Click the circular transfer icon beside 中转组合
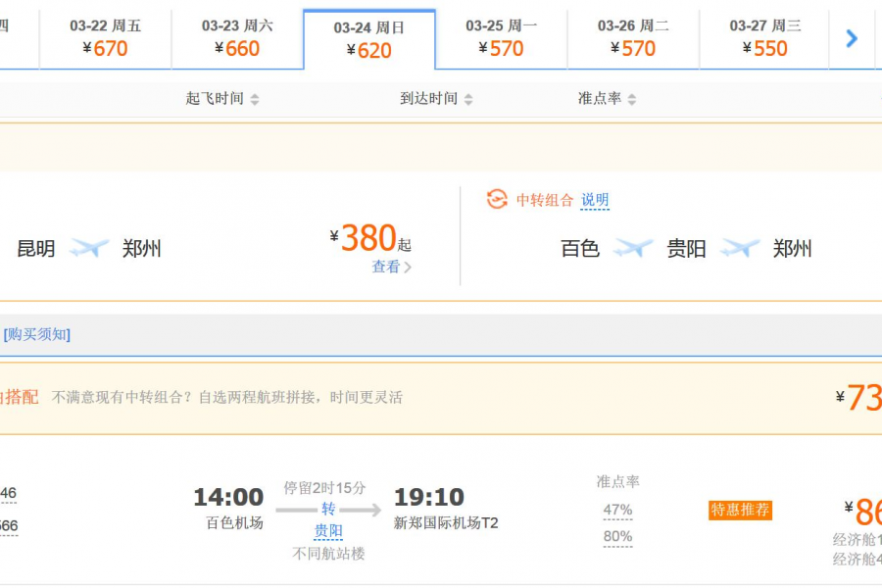The width and height of the screenshot is (882, 588). [x=498, y=199]
